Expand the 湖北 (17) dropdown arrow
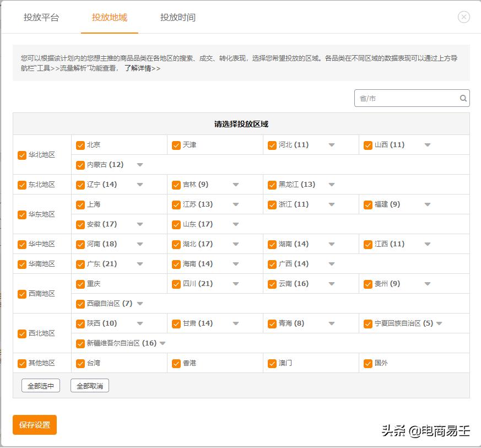The width and height of the screenshot is (481, 448). [236, 244]
